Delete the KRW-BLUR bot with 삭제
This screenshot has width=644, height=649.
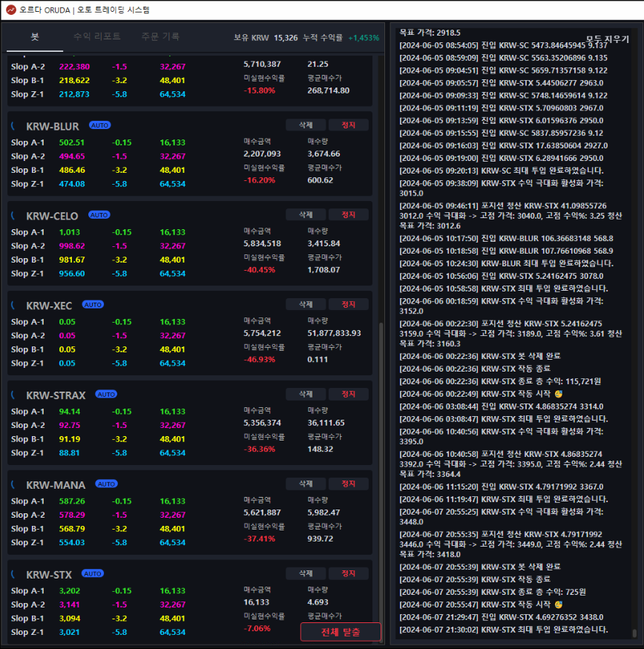coord(306,125)
